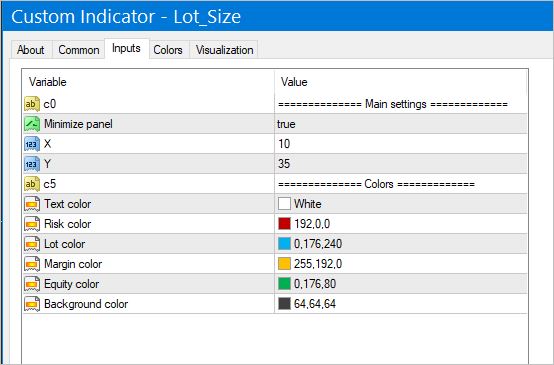This screenshot has width=554, height=365.
Task: Click the string icon beside c0
Action: [32, 104]
